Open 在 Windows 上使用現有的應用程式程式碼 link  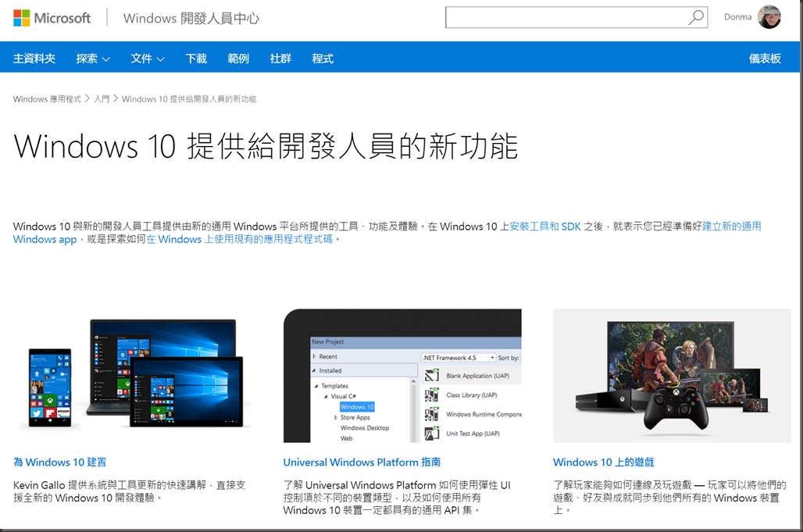click(239, 239)
